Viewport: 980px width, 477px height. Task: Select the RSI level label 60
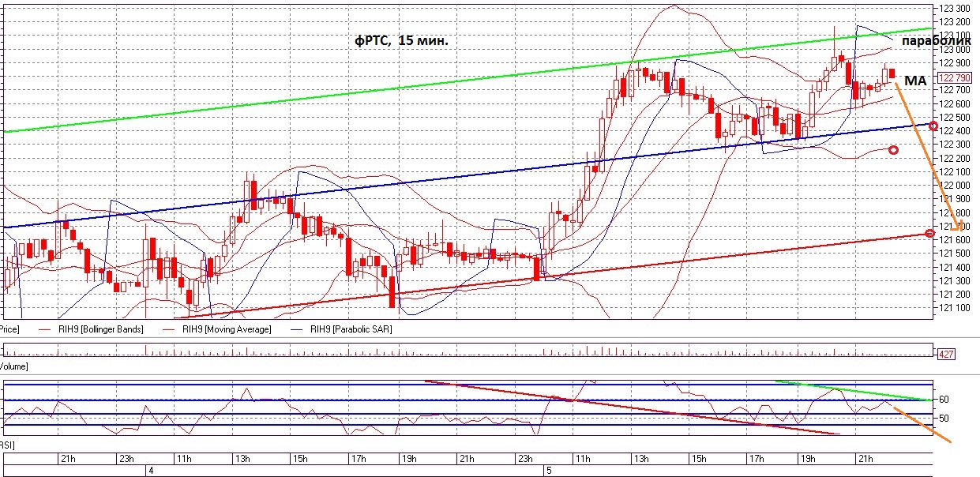coord(943,400)
